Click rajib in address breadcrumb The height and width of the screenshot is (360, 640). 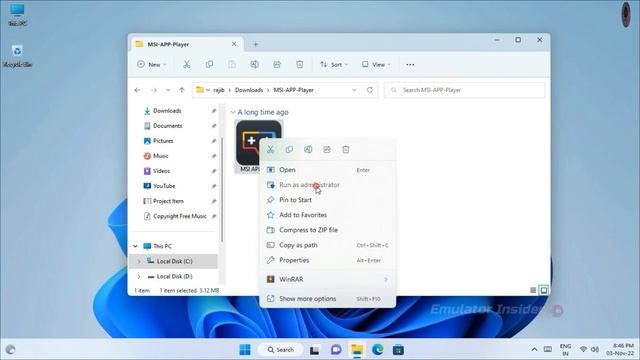tap(219, 90)
